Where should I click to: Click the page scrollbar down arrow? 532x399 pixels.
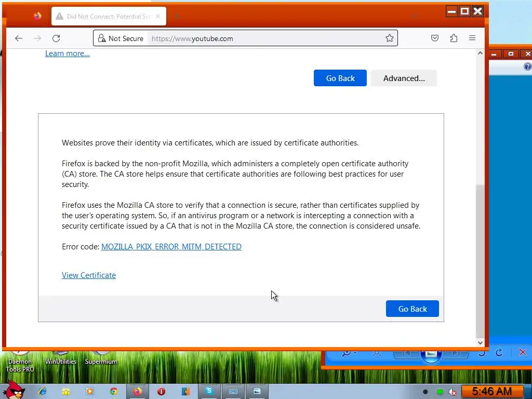pyautogui.click(x=480, y=343)
